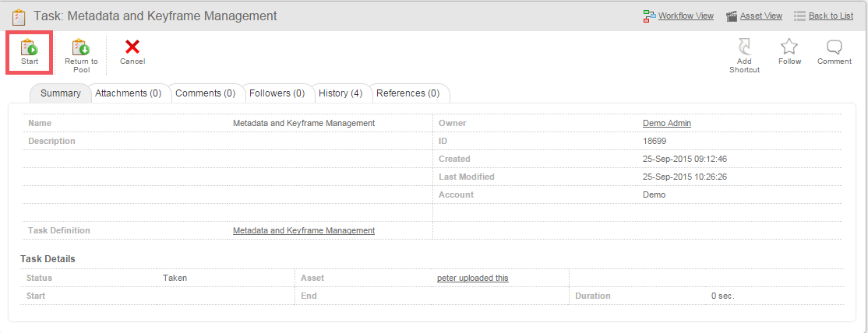
Task: Open the Comment speech bubble icon
Action: [834, 48]
